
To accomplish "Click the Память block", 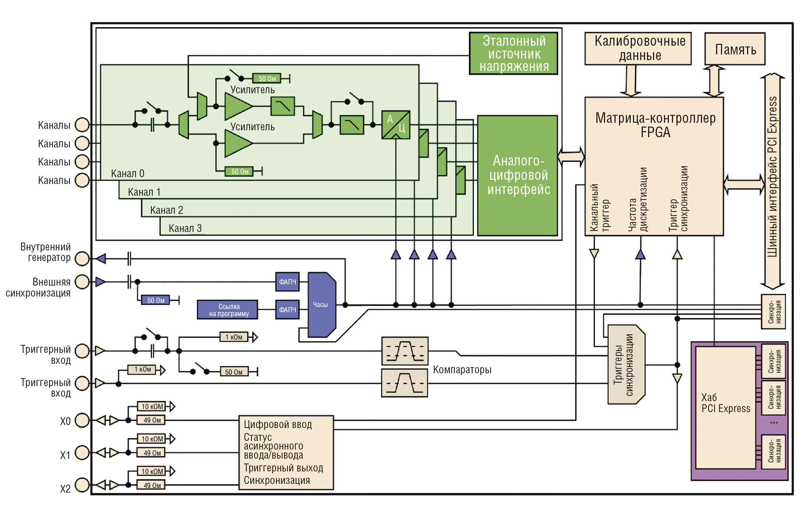I will click(x=735, y=49).
